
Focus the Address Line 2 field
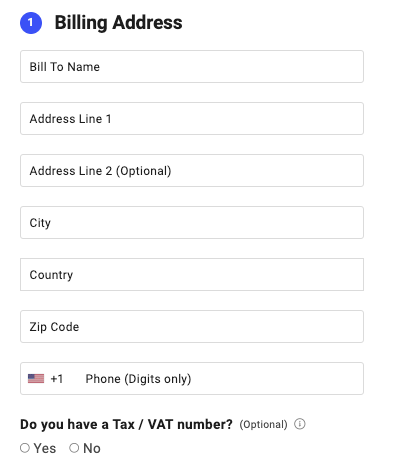pos(192,170)
